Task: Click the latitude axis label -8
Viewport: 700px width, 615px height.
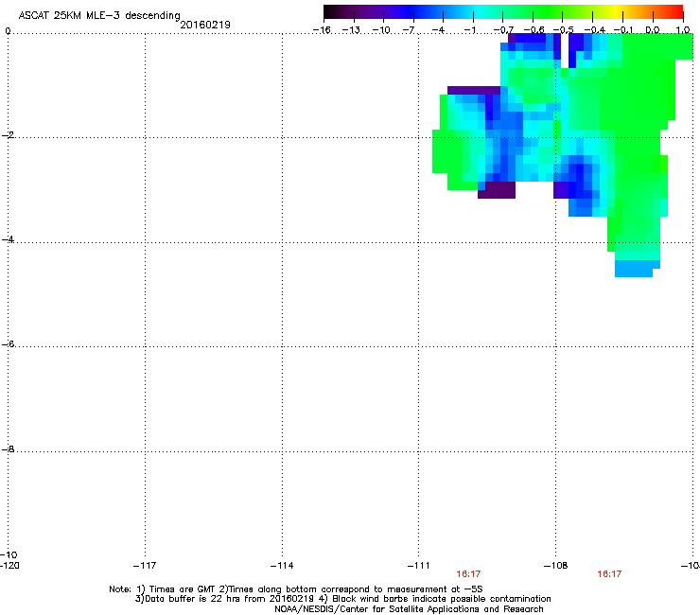Action: [x=8, y=448]
